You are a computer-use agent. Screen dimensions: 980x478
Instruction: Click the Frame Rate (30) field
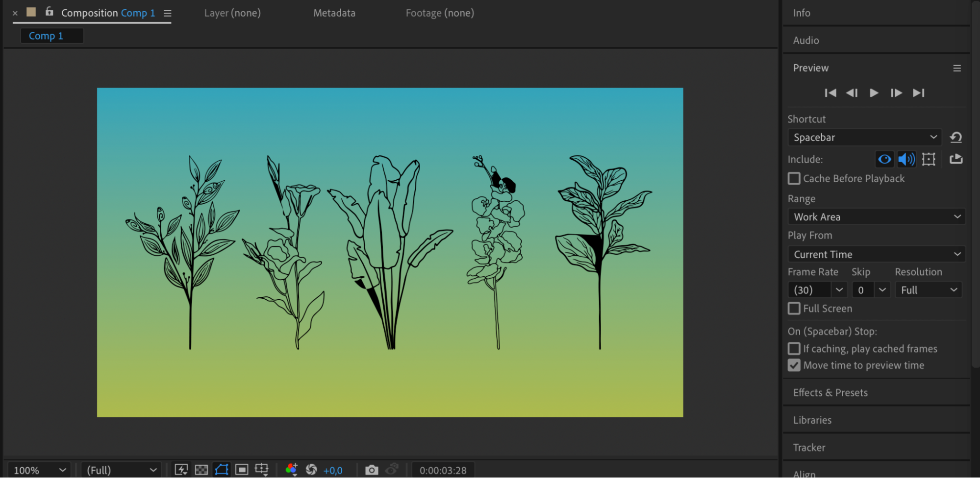coord(809,290)
